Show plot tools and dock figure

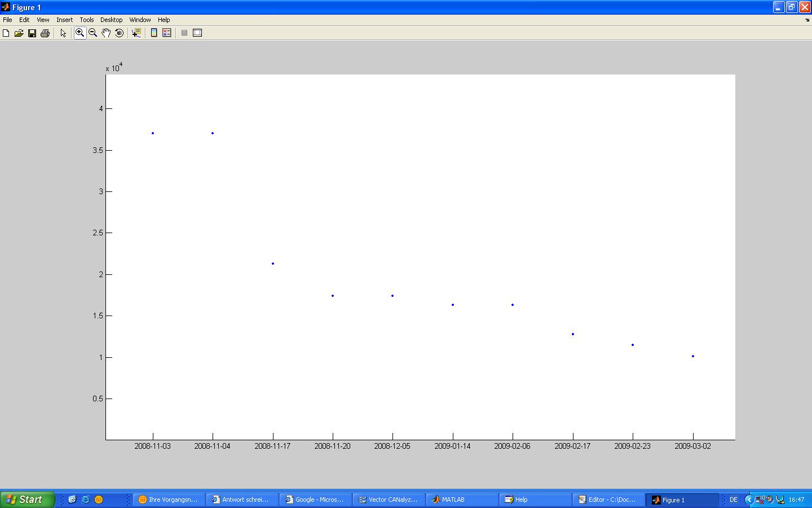(x=197, y=33)
